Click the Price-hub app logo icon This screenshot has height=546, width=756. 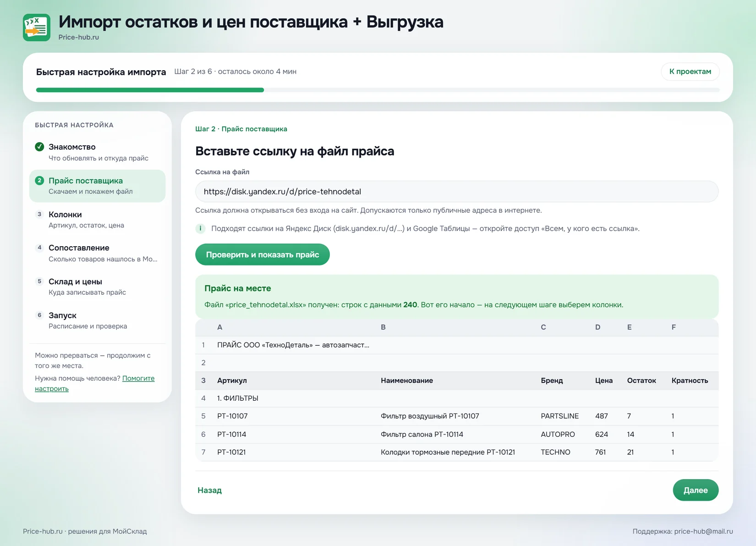click(x=37, y=28)
